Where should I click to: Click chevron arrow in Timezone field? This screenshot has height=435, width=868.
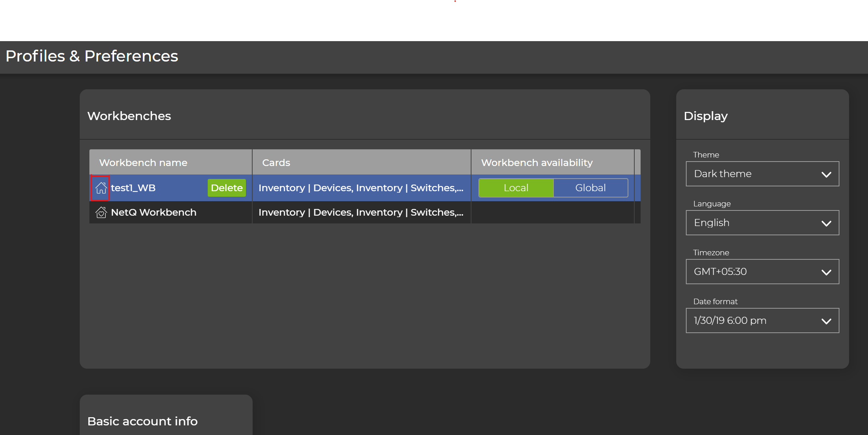pyautogui.click(x=826, y=272)
